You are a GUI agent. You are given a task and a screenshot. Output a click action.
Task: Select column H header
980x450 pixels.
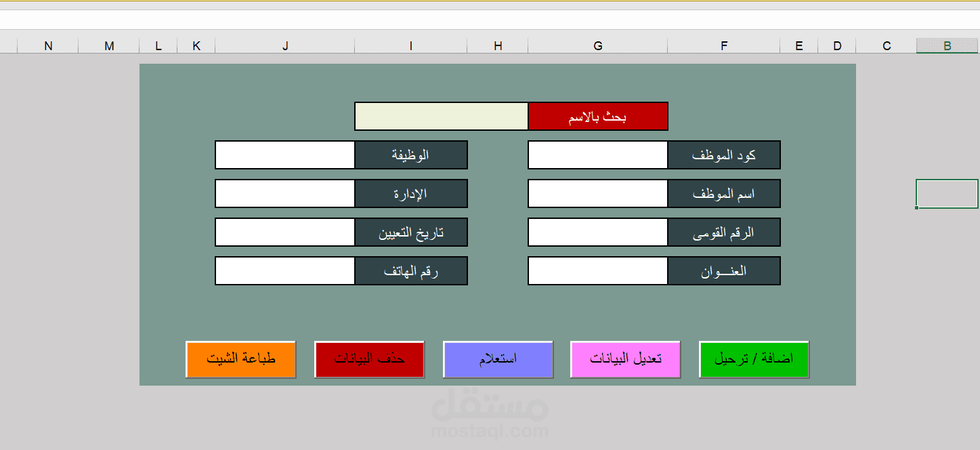point(498,45)
